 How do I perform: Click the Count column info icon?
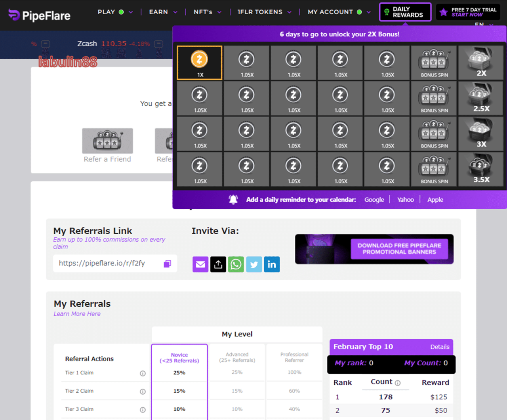(x=398, y=383)
